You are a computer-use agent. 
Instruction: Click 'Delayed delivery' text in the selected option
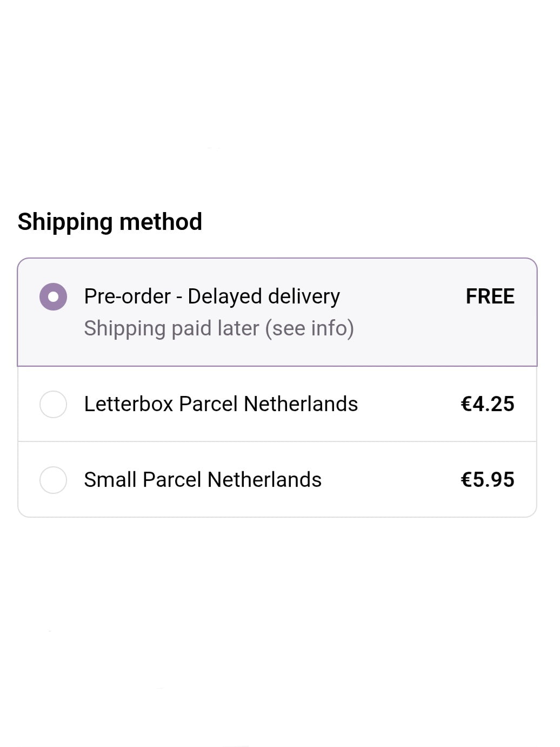click(x=263, y=296)
